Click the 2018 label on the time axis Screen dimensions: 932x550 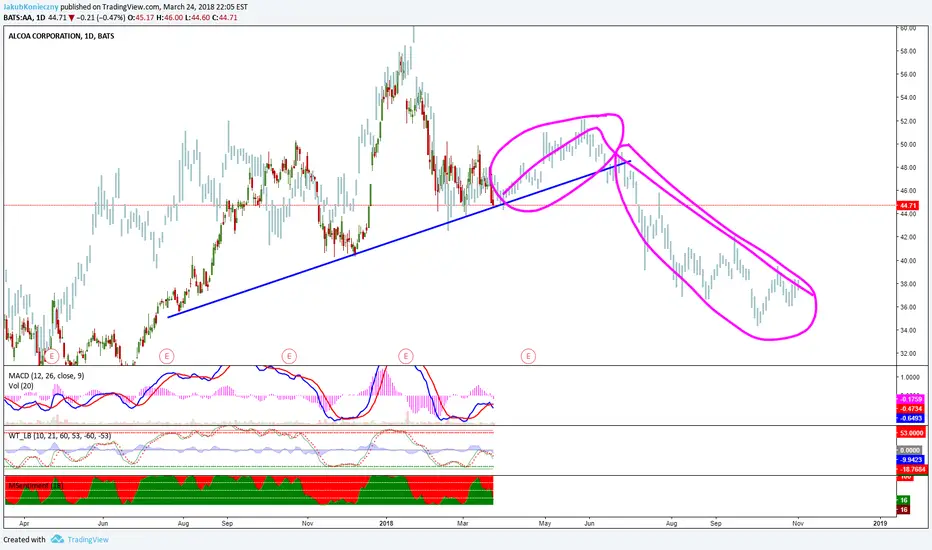386,524
